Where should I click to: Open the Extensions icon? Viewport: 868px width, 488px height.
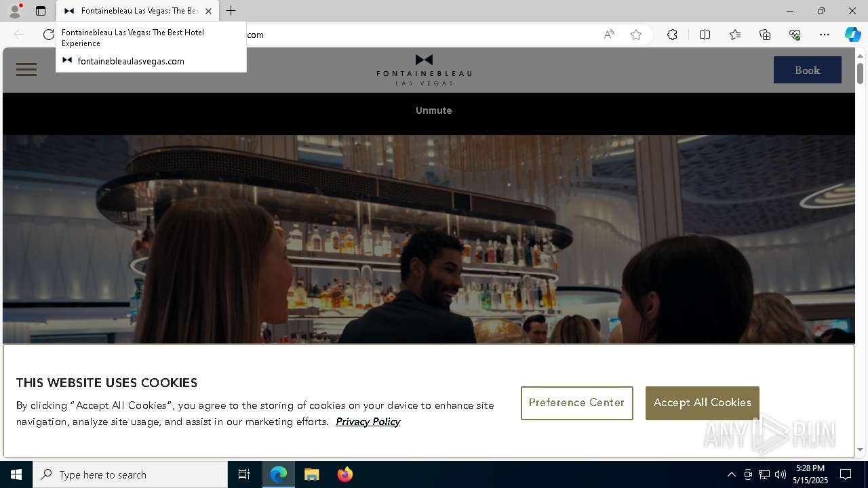pos(672,35)
